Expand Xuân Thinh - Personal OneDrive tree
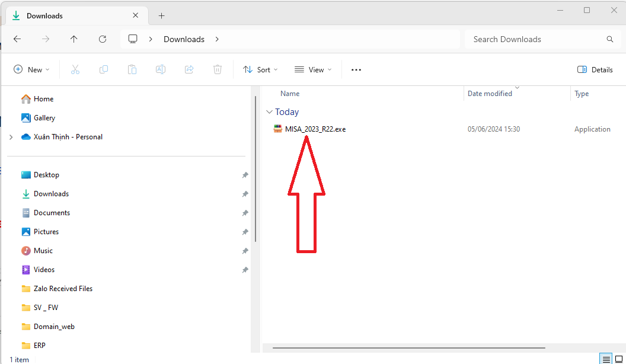The width and height of the screenshot is (626, 364). tap(11, 137)
